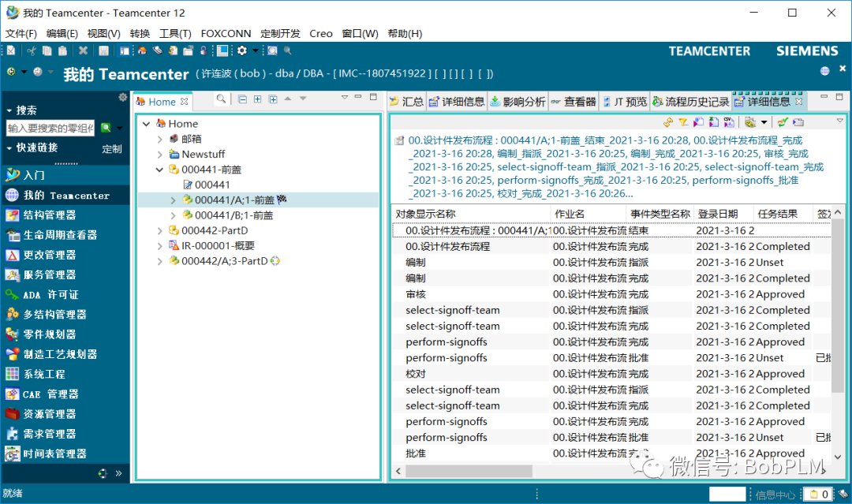This screenshot has height=504, width=852.
Task: Expand the 邮箱 tree node
Action: [159, 139]
